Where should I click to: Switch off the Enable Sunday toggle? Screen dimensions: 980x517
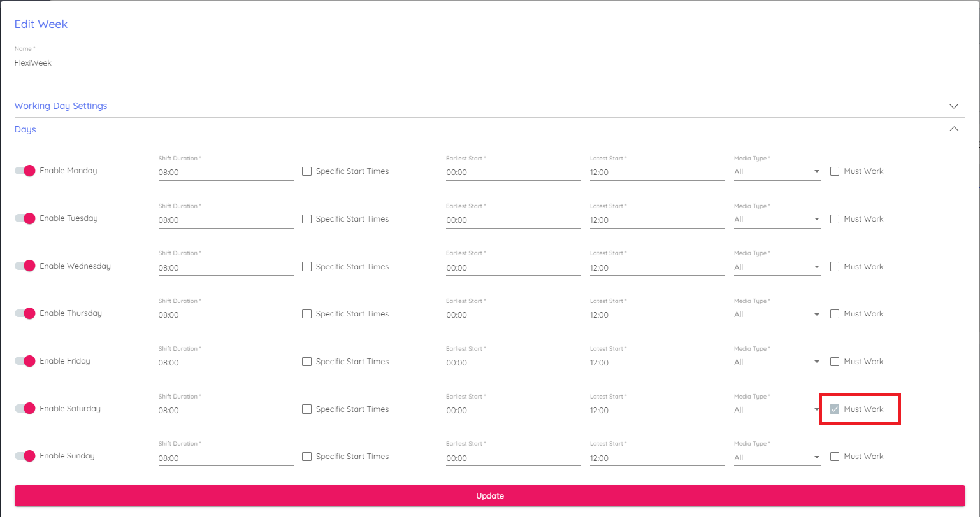click(x=25, y=456)
